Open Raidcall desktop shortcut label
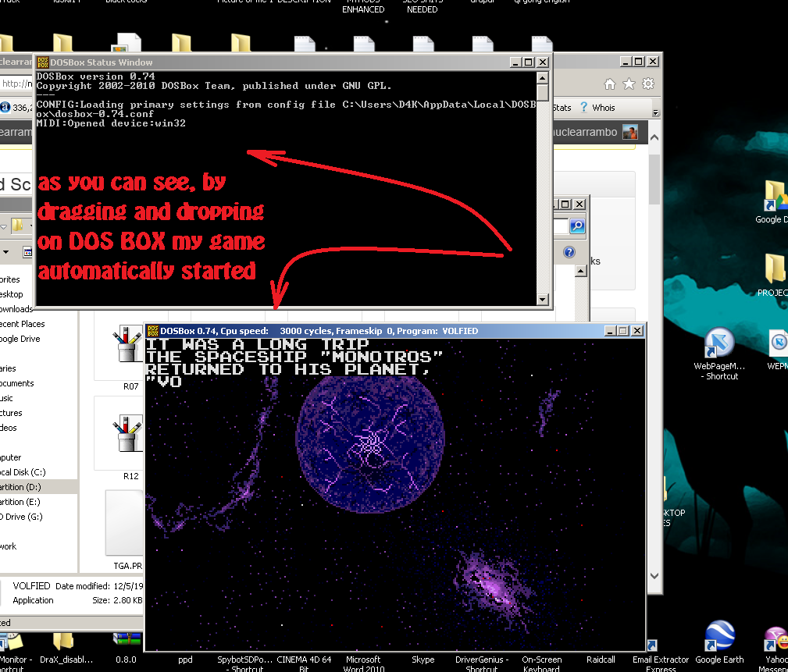This screenshot has height=672, width=788. (601, 660)
